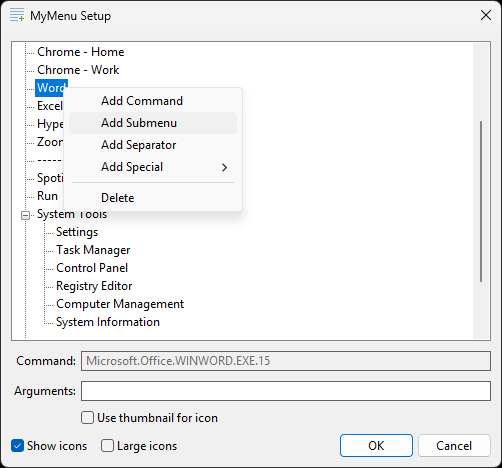Click the tree view vertical scrollbar thumb
Viewport: 502px width, 468px height.
pos(481,201)
